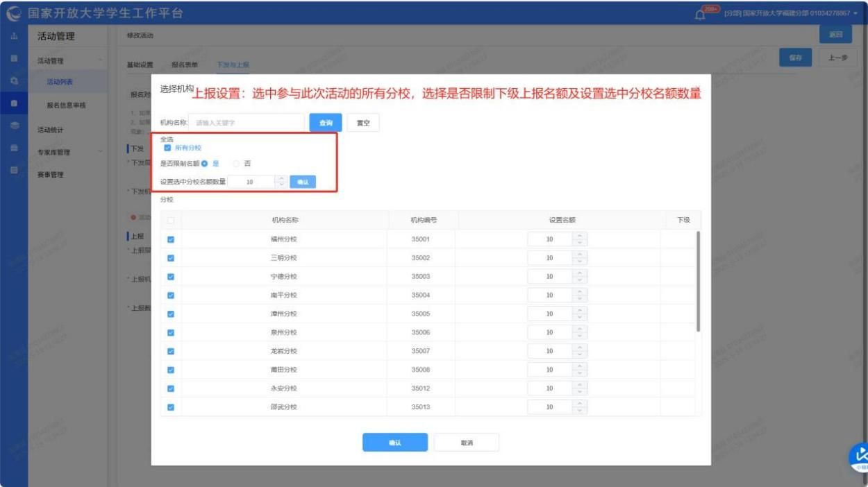
Task: Click the 机构名称 keyword input field
Action: tap(247, 123)
